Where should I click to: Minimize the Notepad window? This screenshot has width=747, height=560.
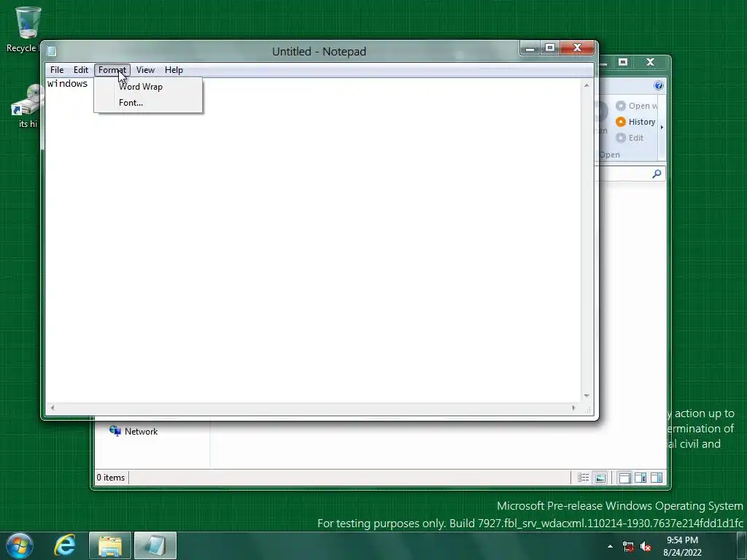(x=530, y=47)
